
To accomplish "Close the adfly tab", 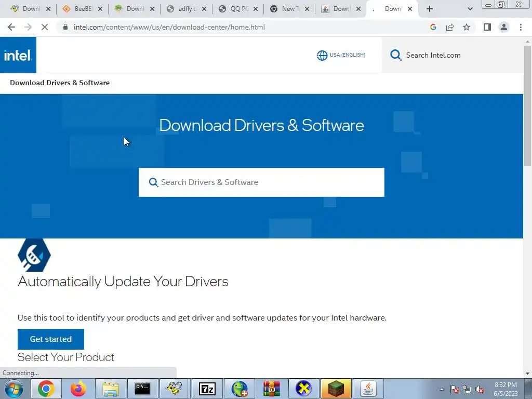I will [204, 9].
